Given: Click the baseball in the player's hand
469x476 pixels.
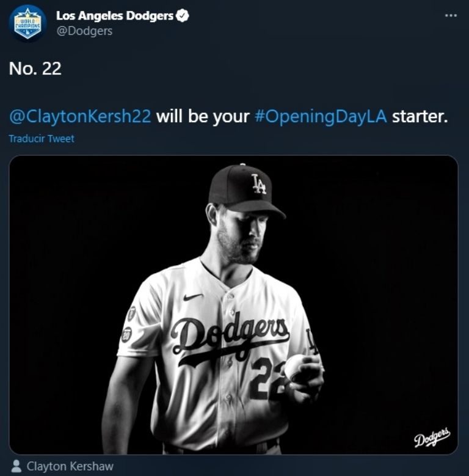Looking at the screenshot, I should click(x=297, y=367).
